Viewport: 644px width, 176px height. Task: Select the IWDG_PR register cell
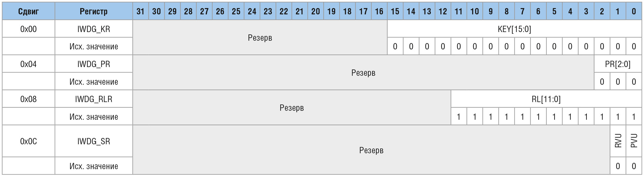[94, 64]
